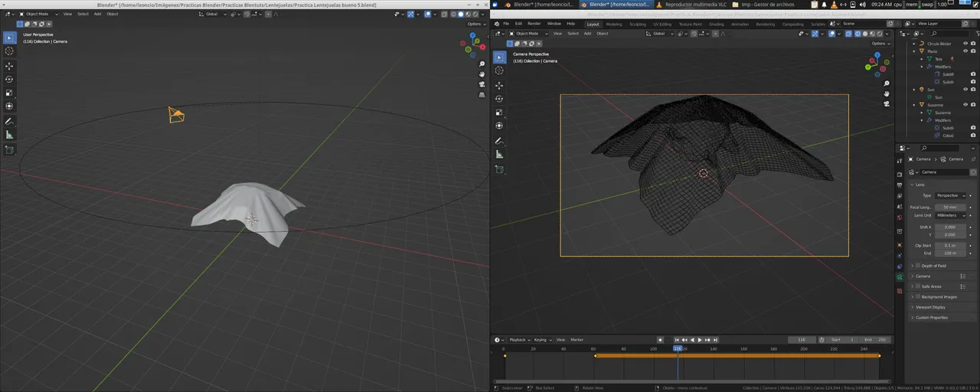Switch to the Animation workspace tab

click(740, 24)
